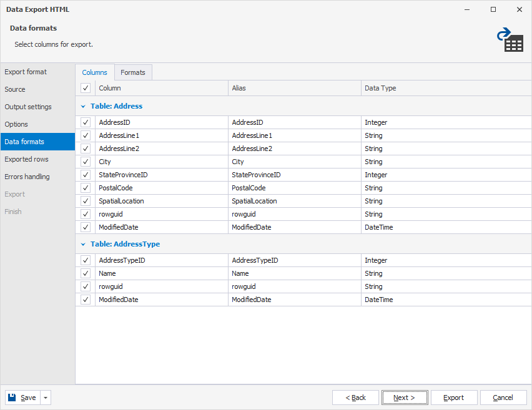Click the Next button
The height and width of the screenshot is (410, 532).
pyautogui.click(x=405, y=398)
